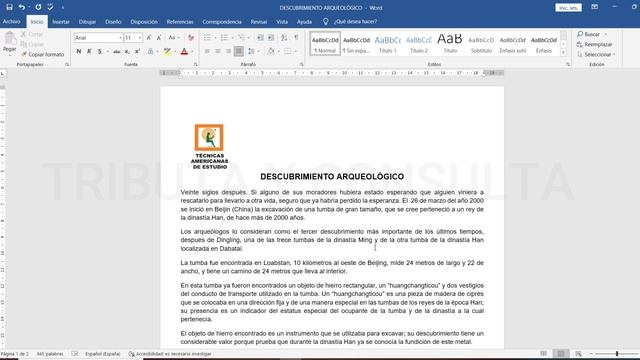The height and width of the screenshot is (360, 640).
Task: Open the Archivo menu
Action: (x=11, y=22)
